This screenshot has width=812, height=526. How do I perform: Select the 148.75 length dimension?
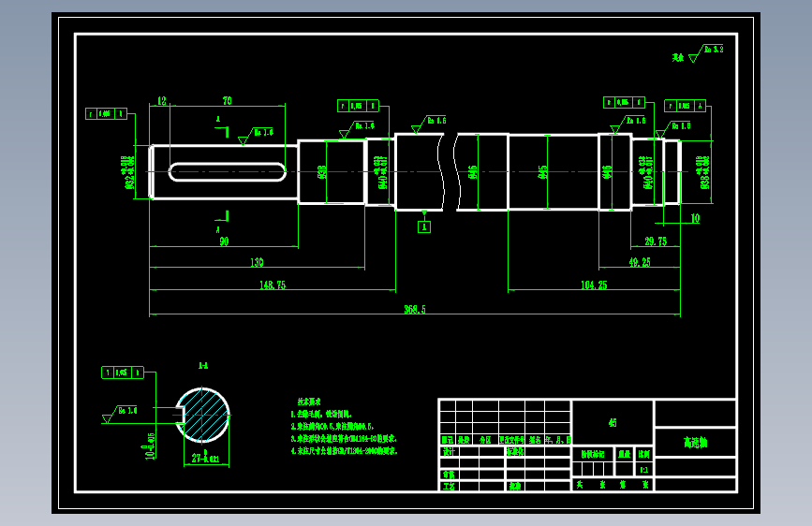[273, 285]
